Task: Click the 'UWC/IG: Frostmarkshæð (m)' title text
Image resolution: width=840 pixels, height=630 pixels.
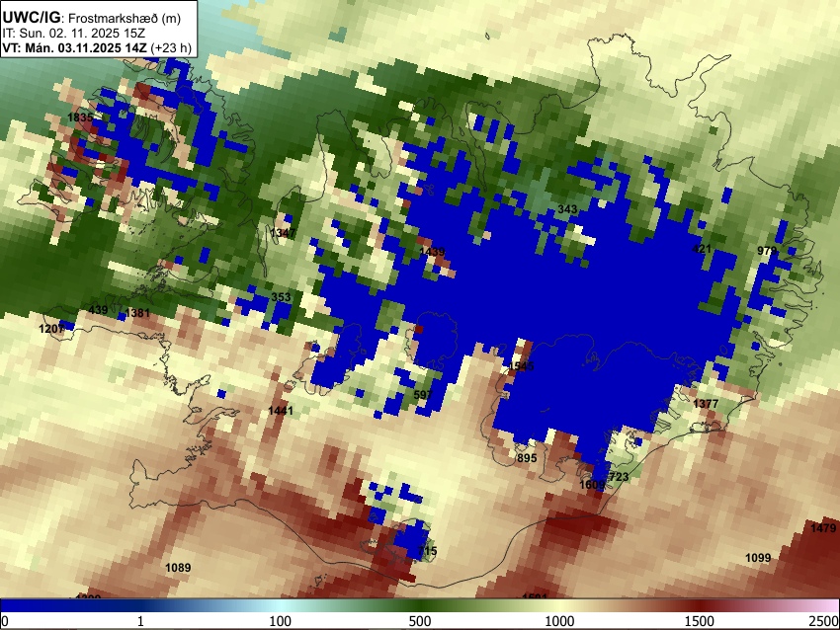Action: click(x=92, y=18)
